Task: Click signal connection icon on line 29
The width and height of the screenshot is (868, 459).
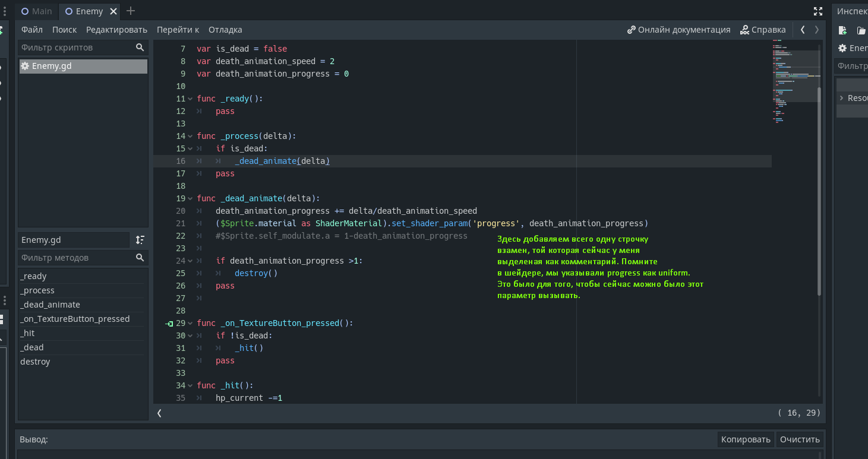Action: tap(169, 324)
